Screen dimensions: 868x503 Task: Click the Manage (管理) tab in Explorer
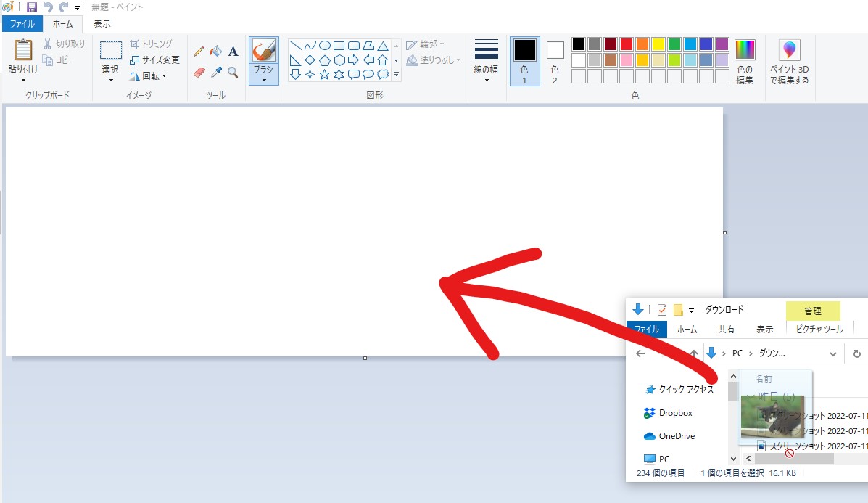click(x=813, y=311)
